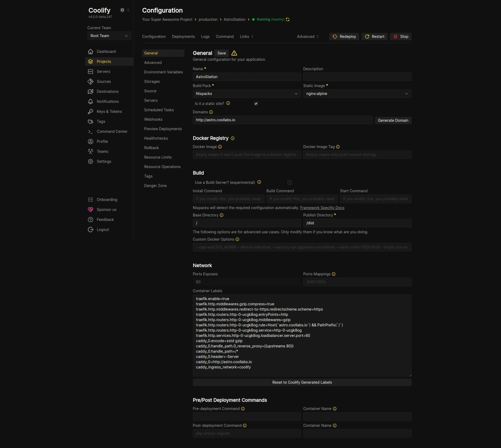
Task: Uncheck 'Is it a static site?'
Action: pos(256,103)
